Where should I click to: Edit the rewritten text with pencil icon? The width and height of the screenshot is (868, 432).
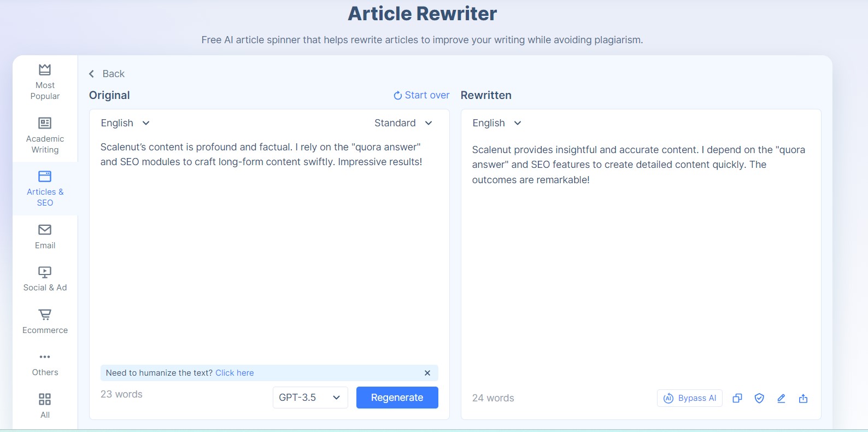click(781, 398)
